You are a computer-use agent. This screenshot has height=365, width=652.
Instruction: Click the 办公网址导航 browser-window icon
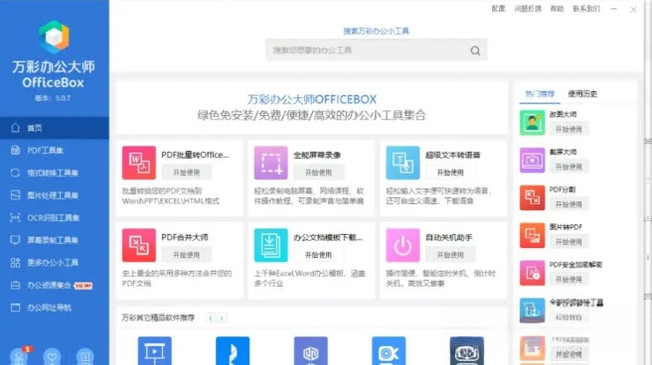coord(15,308)
